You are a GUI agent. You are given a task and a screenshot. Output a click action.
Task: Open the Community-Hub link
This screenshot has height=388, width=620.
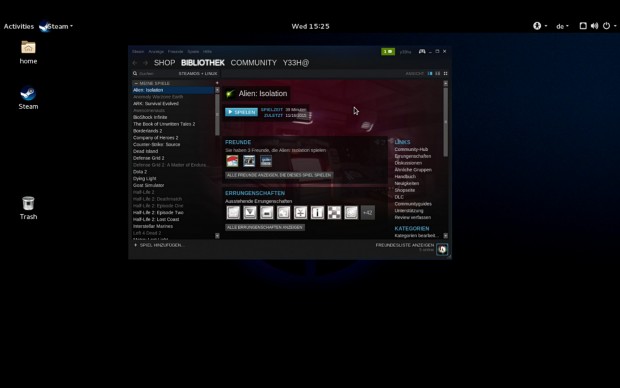(411, 150)
